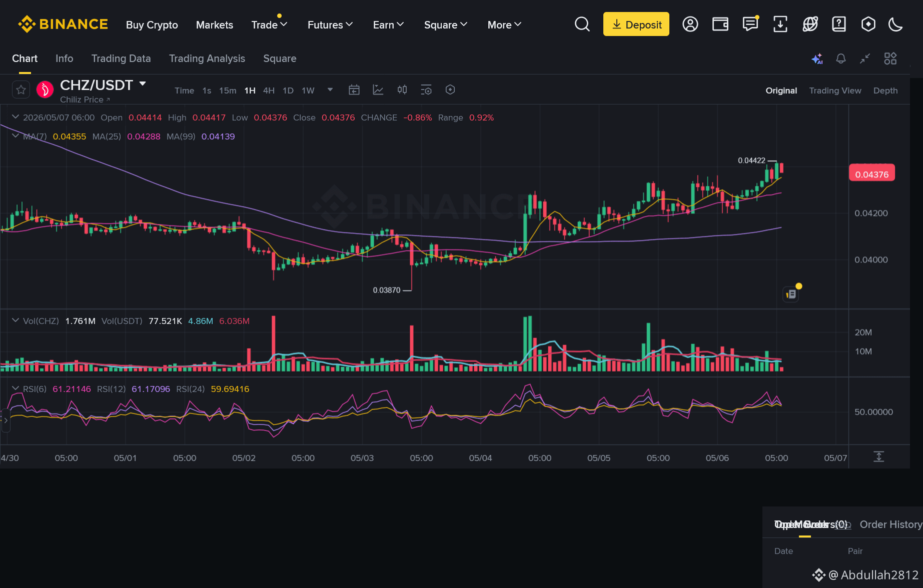The width and height of the screenshot is (923, 588).
Task: Click the side panel expand arrow handle
Action: click(5, 420)
